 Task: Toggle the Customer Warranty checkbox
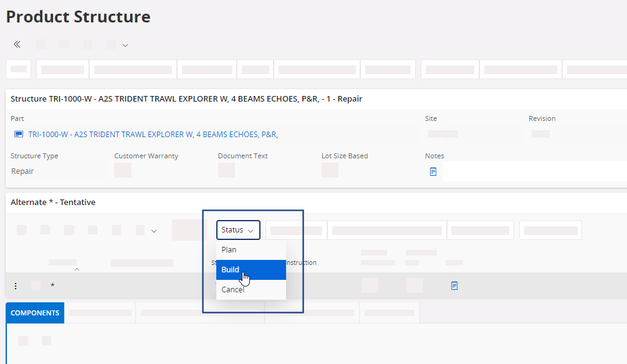(123, 170)
